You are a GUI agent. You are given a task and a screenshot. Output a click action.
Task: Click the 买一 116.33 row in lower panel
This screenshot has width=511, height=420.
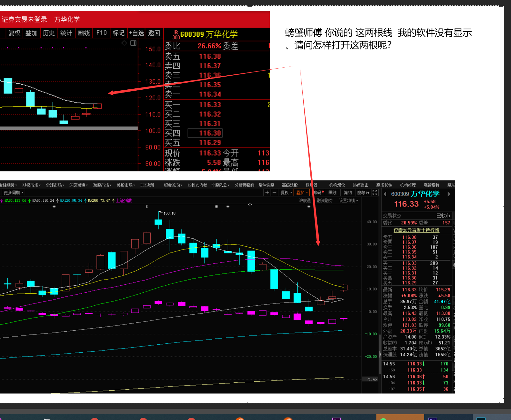(417, 263)
